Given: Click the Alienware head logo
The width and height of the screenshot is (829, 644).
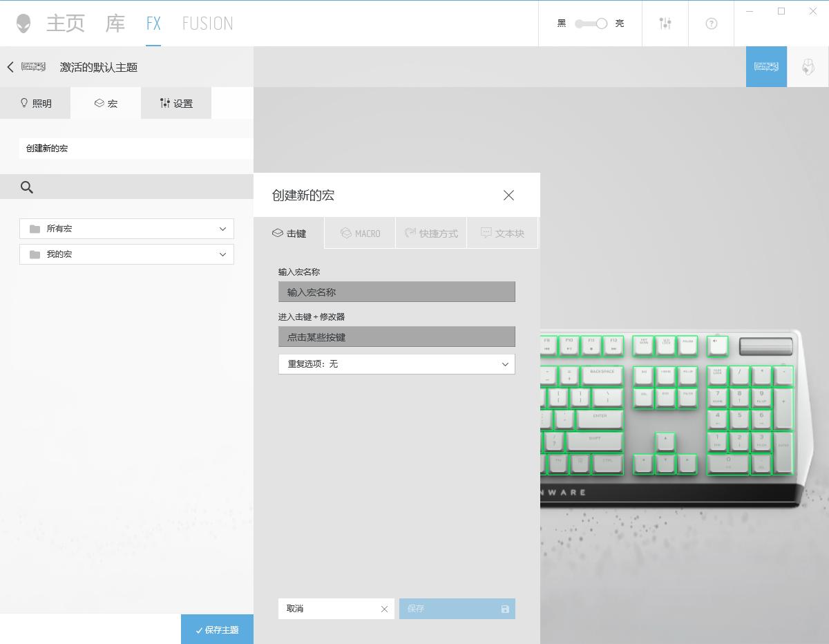Looking at the screenshot, I should coord(23,23).
